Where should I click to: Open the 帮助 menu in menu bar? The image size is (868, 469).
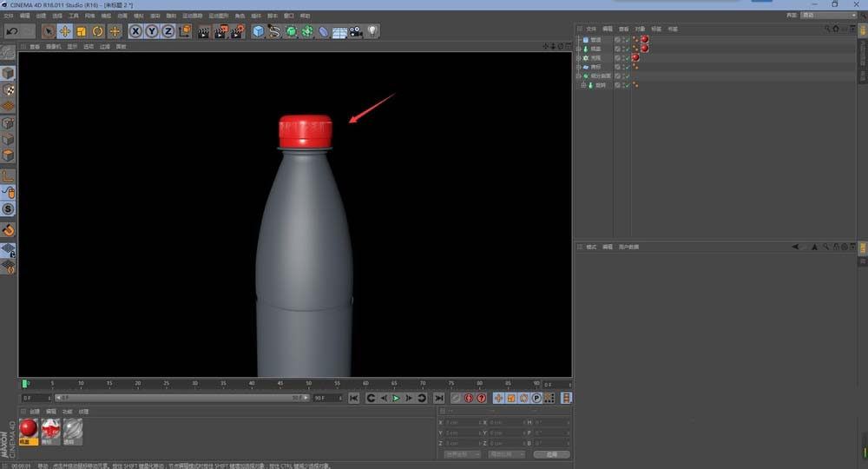[x=305, y=16]
